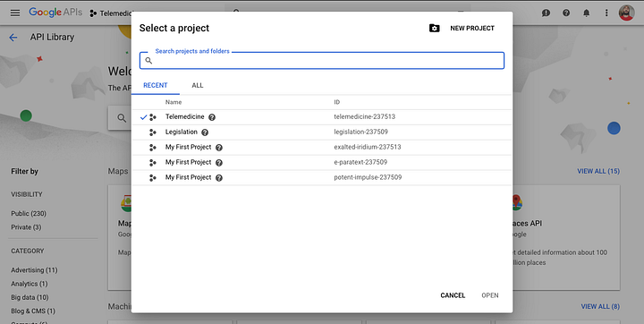Filter by Private (3) visibility
This screenshot has height=324, width=644.
tap(26, 227)
